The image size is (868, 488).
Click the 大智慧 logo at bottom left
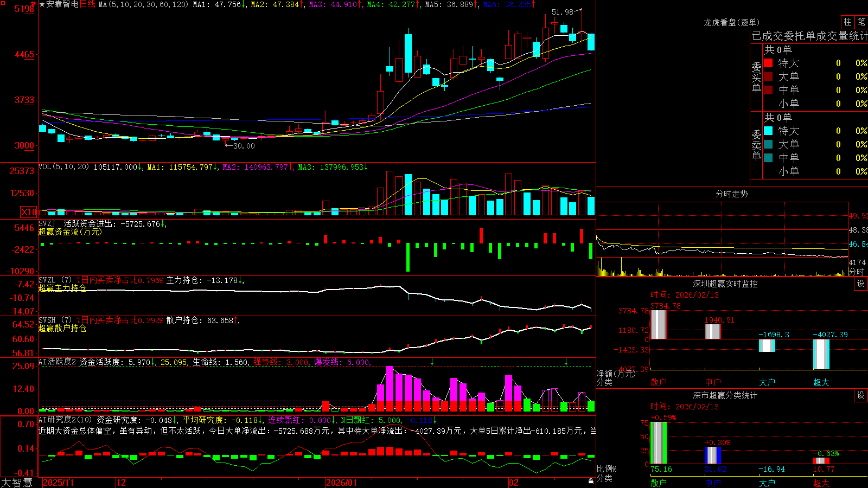pos(17,482)
